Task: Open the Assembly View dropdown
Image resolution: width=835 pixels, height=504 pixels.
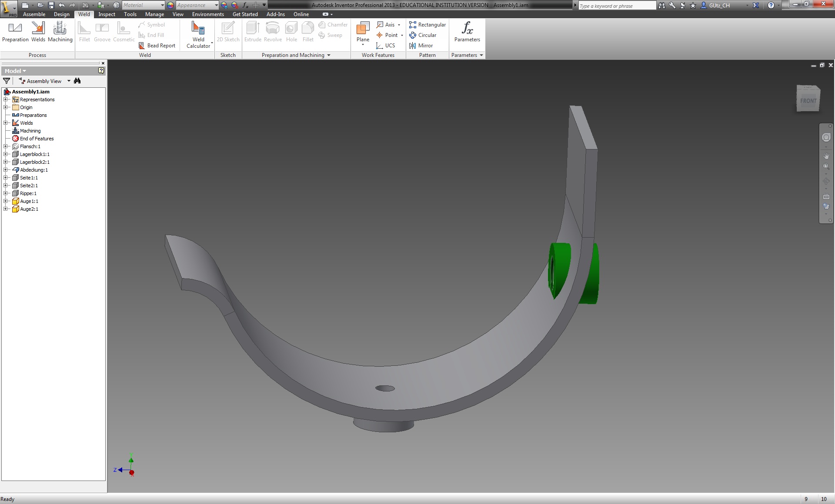Action: click(68, 81)
